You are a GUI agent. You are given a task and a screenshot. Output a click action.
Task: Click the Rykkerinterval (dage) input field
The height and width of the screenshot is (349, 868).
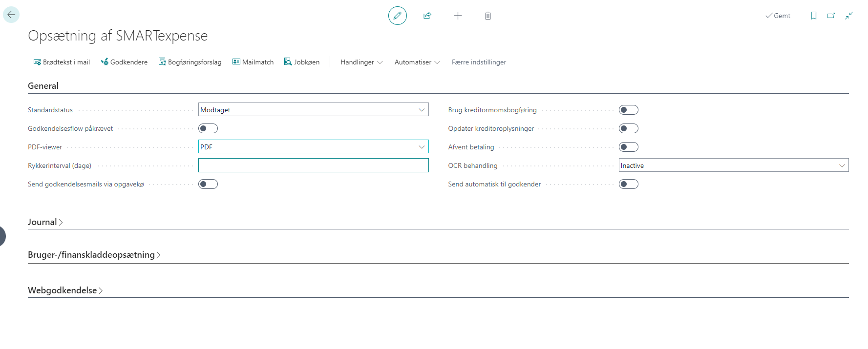pos(313,165)
